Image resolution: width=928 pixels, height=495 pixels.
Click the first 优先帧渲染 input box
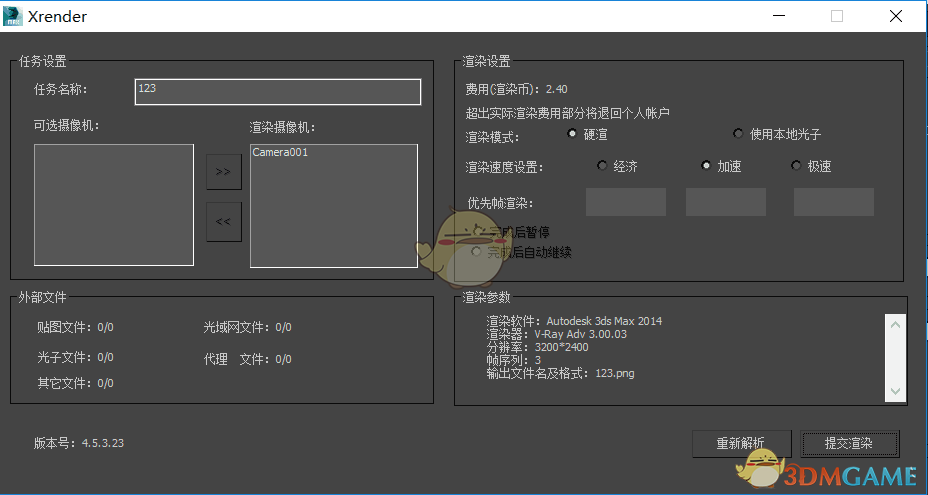(626, 202)
